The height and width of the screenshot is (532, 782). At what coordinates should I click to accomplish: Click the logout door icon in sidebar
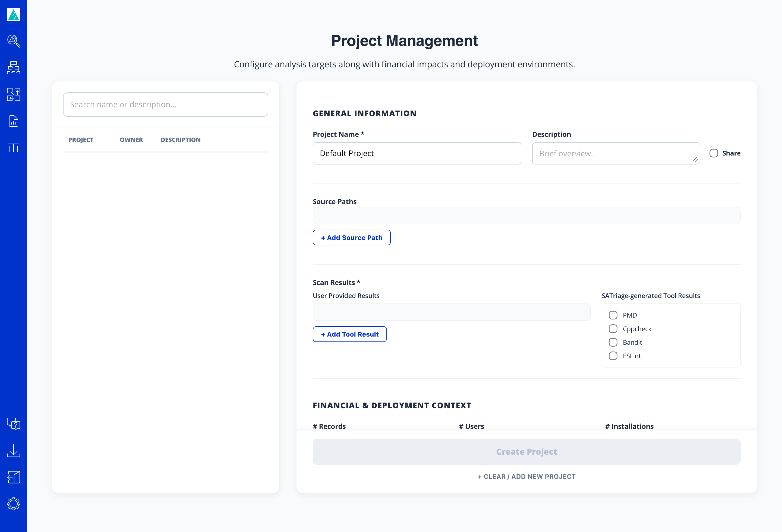[14, 477]
